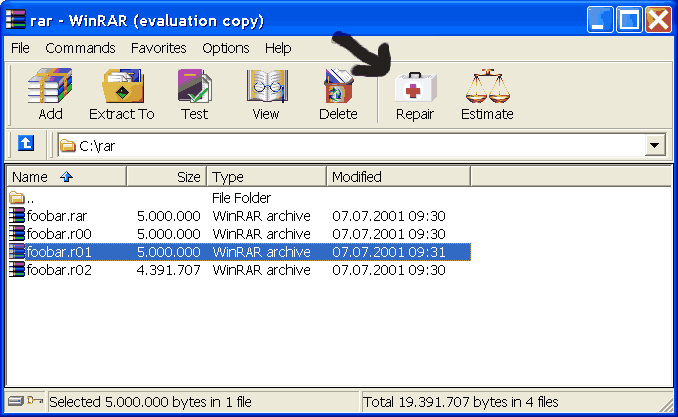Click the window resize grip corner
This screenshot has height=417, width=678.
coord(667,404)
